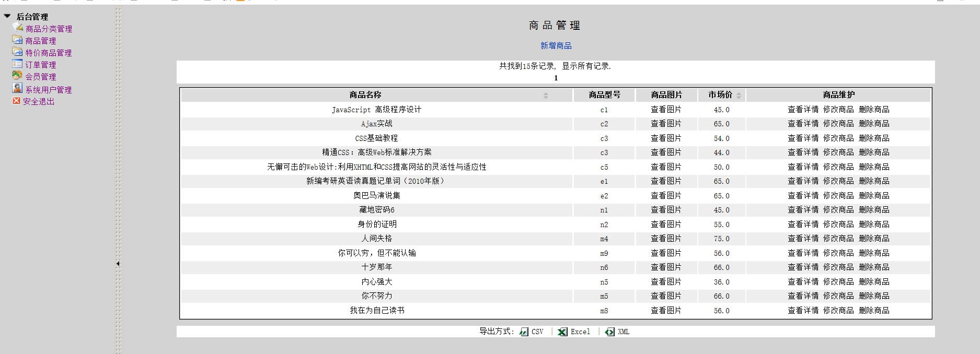View image for Ajax实战 product
The width and height of the screenshot is (980, 354).
click(665, 124)
